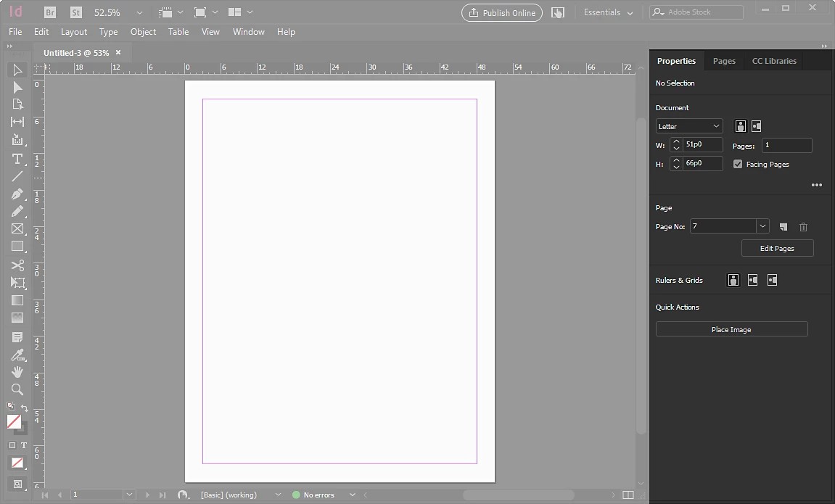
Task: Click the delete page trash icon
Action: 804,227
